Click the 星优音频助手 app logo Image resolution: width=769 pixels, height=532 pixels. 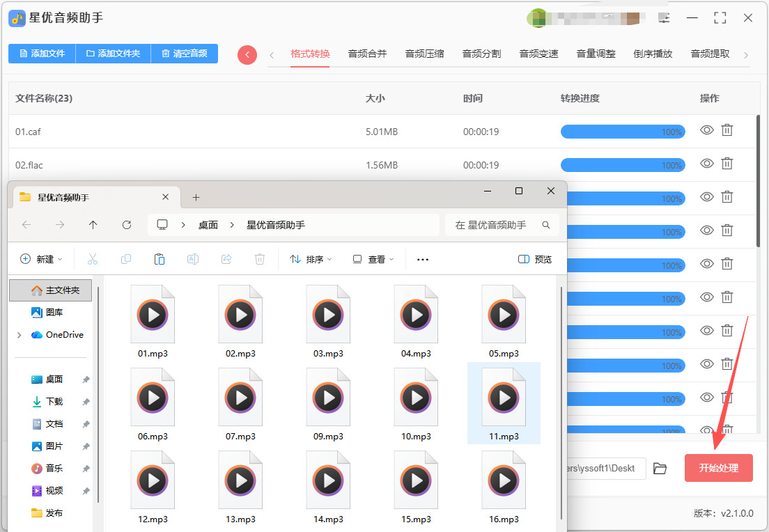click(x=17, y=18)
